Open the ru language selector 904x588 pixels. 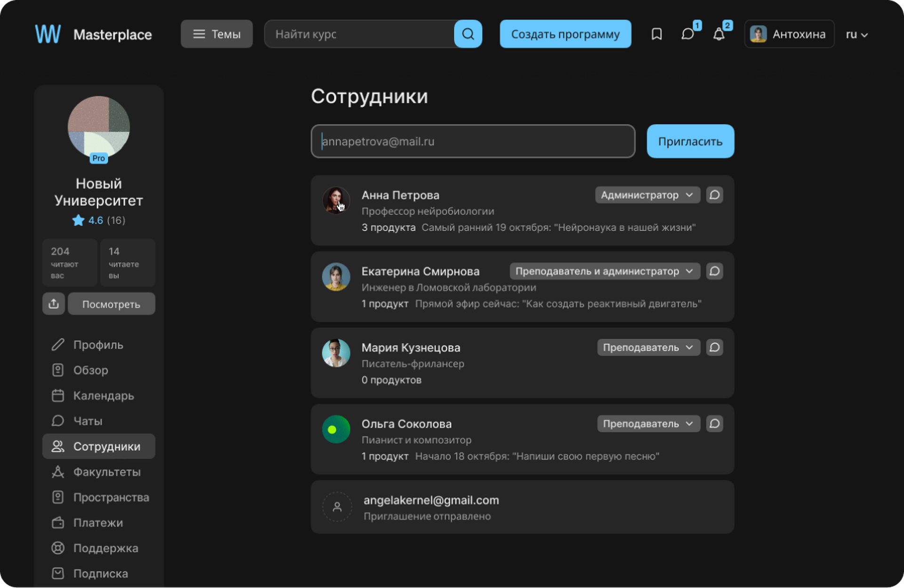[x=856, y=34]
